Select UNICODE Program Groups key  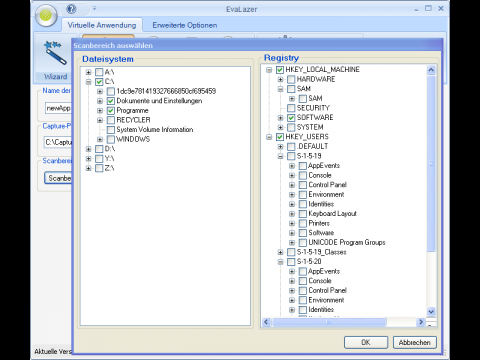(x=347, y=242)
